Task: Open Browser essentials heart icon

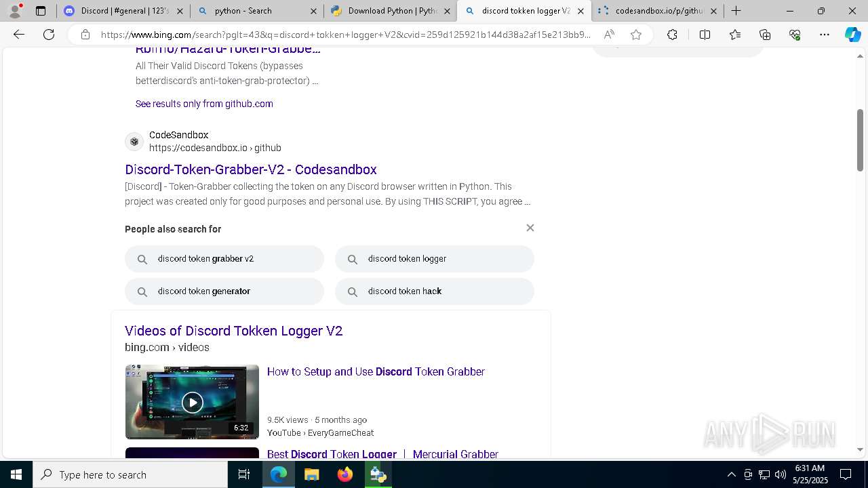Action: click(795, 35)
